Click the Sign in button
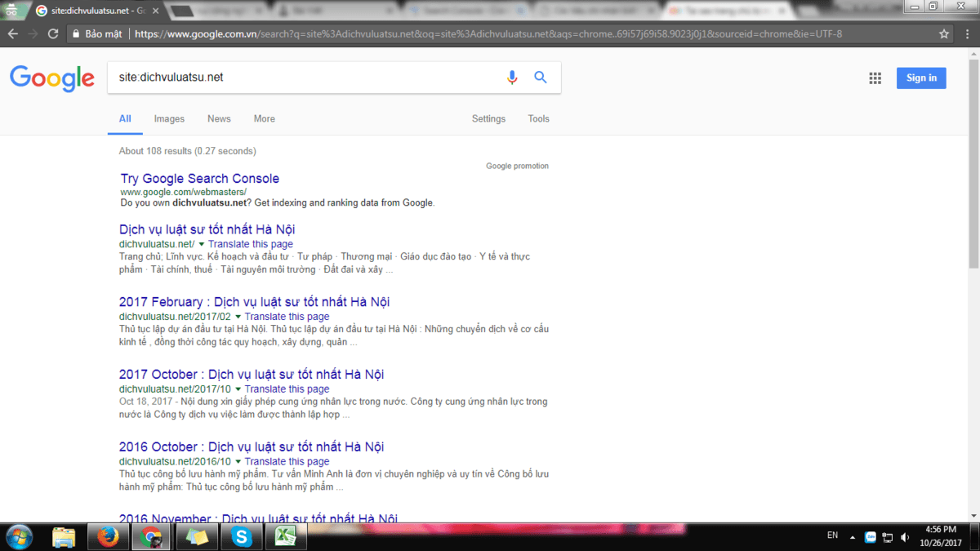This screenshot has height=551, width=980. point(921,78)
